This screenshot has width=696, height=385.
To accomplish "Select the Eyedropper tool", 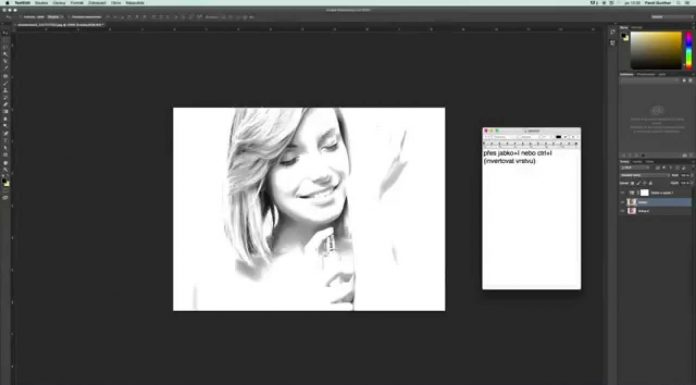I will pyautogui.click(x=5, y=68).
